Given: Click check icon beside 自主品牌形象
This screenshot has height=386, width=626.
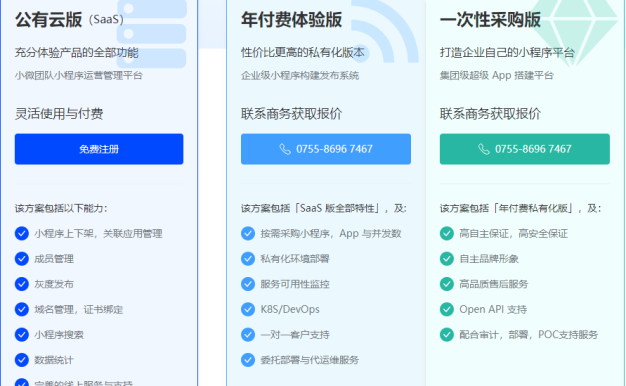Looking at the screenshot, I should (x=447, y=259).
